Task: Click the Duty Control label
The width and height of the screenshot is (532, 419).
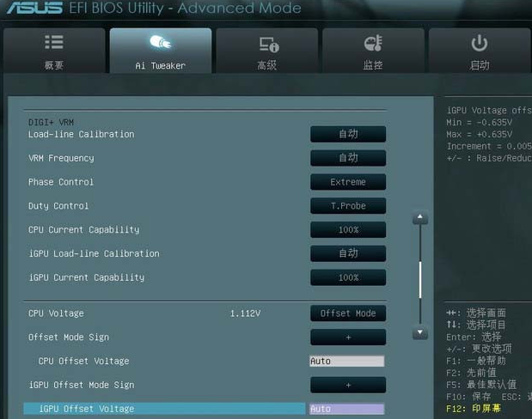Action: click(x=58, y=206)
